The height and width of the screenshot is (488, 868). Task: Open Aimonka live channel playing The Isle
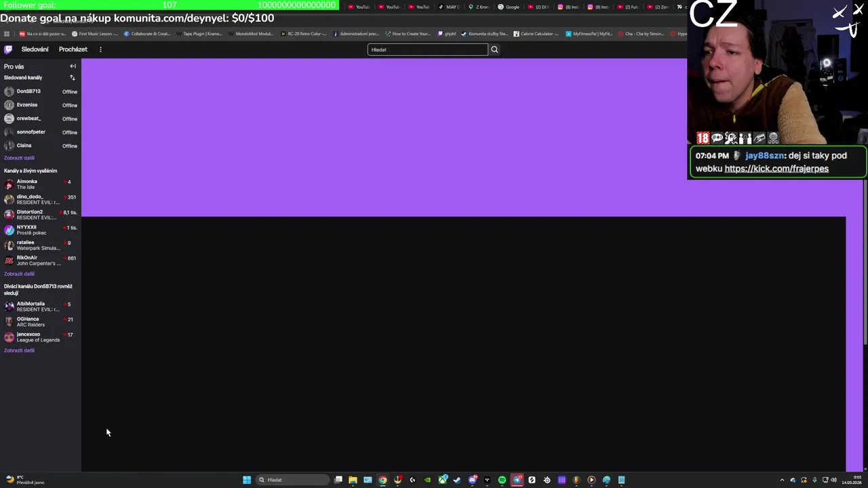pyautogui.click(x=41, y=184)
